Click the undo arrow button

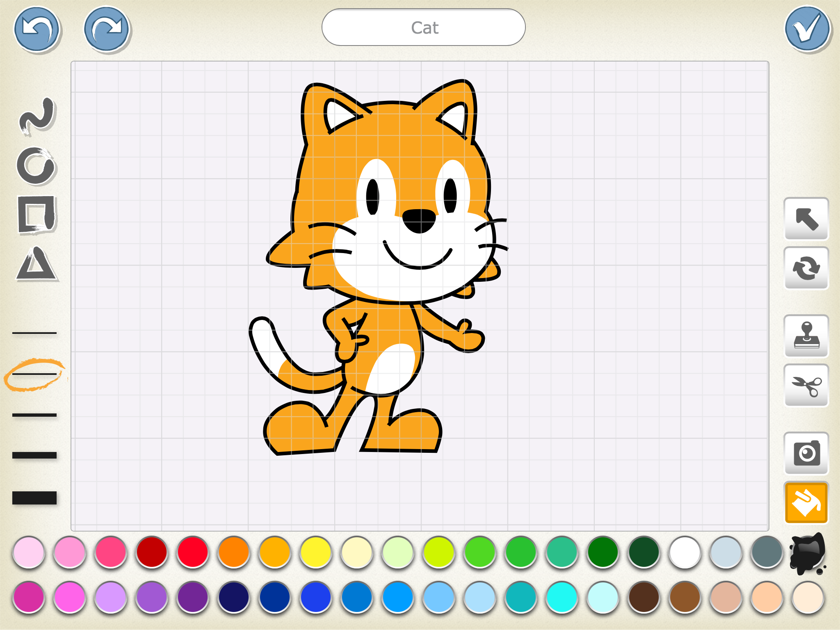coord(37,29)
